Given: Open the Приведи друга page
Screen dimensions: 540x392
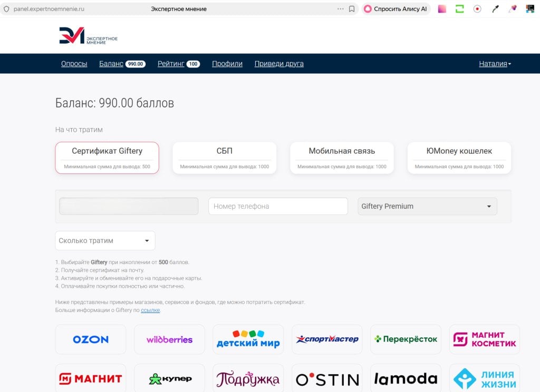Looking at the screenshot, I should pos(279,64).
